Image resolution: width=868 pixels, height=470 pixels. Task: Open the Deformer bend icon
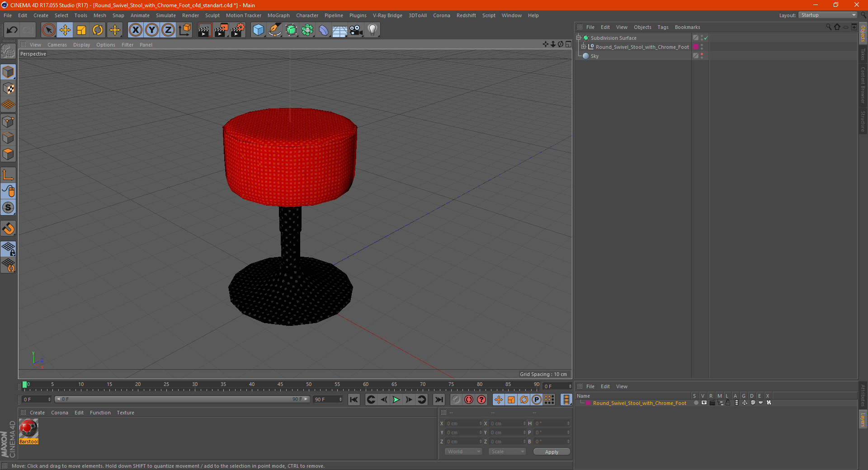pyautogui.click(x=324, y=30)
